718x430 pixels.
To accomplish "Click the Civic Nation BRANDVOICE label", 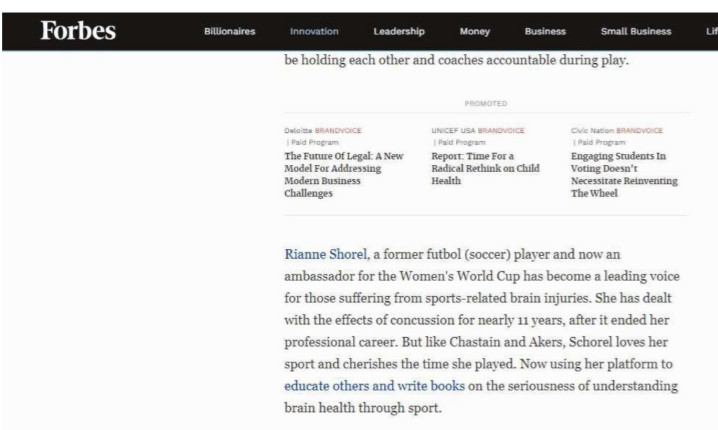I will pos(616,130).
